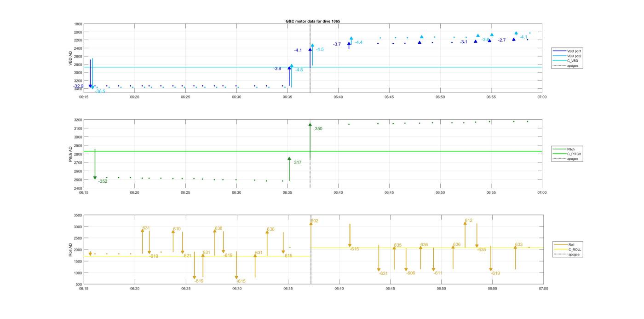This screenshot has width=644, height=319.
Task: Click the '-611' roll data label
Action: (437, 273)
